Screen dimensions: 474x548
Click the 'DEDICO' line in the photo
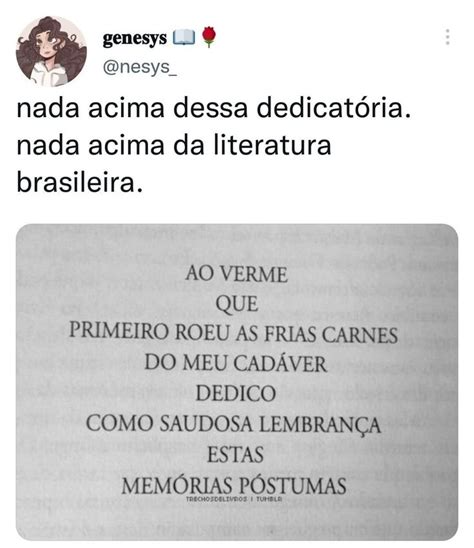click(236, 393)
